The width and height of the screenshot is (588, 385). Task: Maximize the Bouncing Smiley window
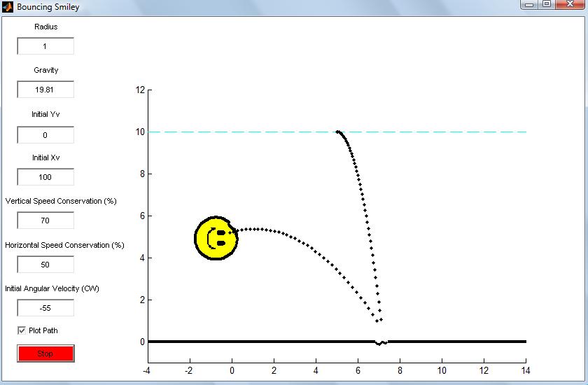[547, 4]
